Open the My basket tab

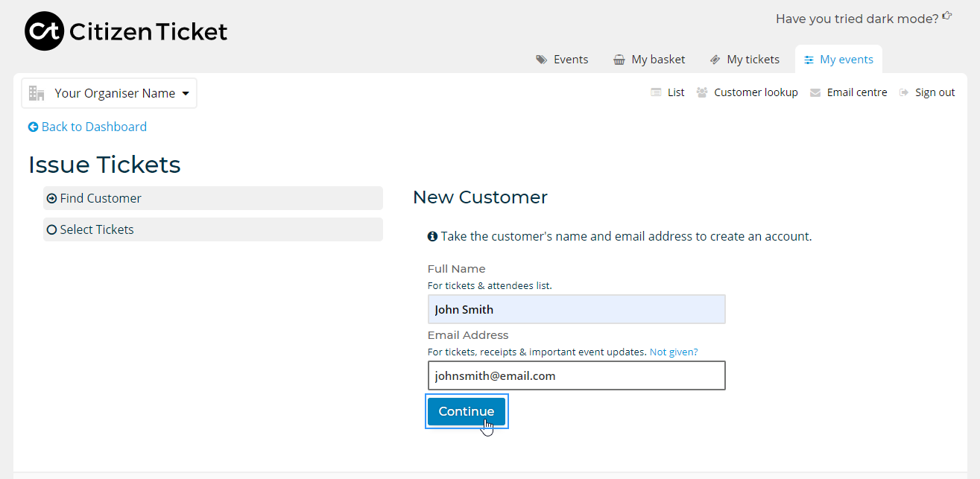649,60
